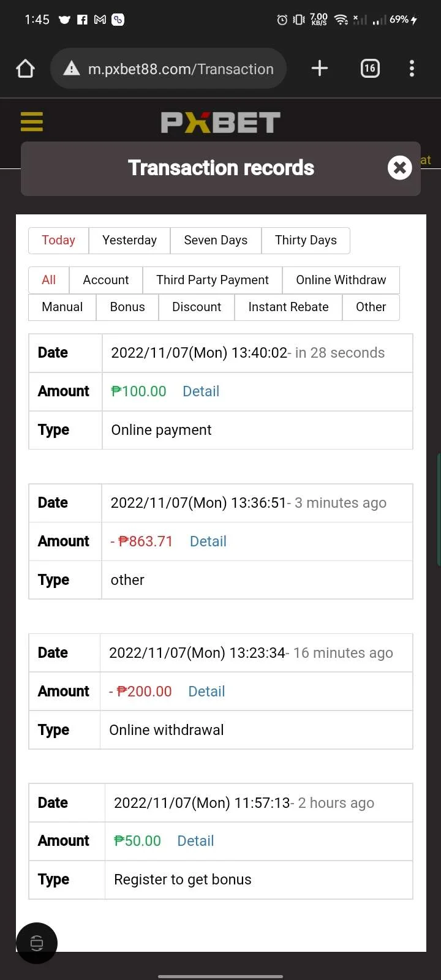Tap the Facebook notification icon
This screenshot has width=441, height=980.
click(x=82, y=20)
